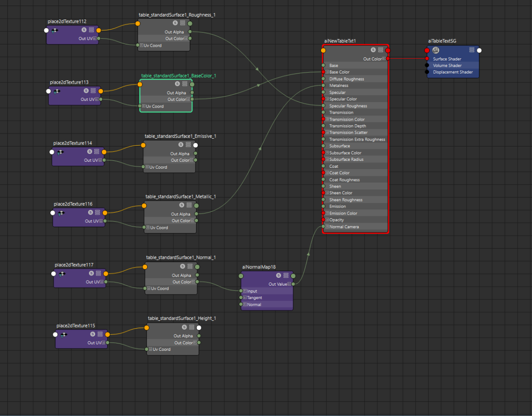This screenshot has width=532, height=416.
Task: Click the Normal port on aiNormalMap18
Action: [x=241, y=304]
